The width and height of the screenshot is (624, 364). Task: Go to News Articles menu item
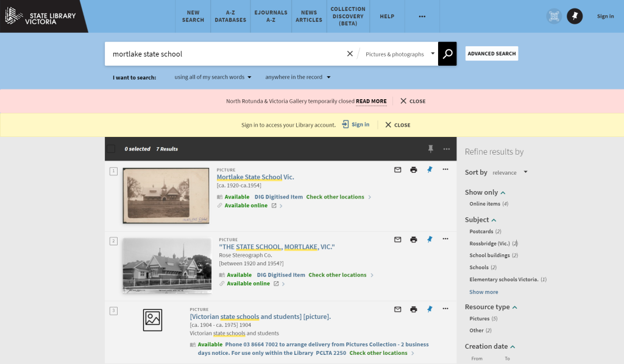pyautogui.click(x=309, y=16)
